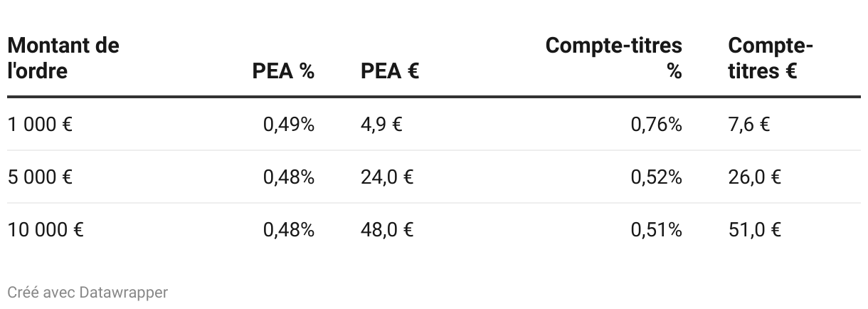The height and width of the screenshot is (309, 868).
Task: Select the 51,0 € compte-titres cell
Action: (x=754, y=230)
